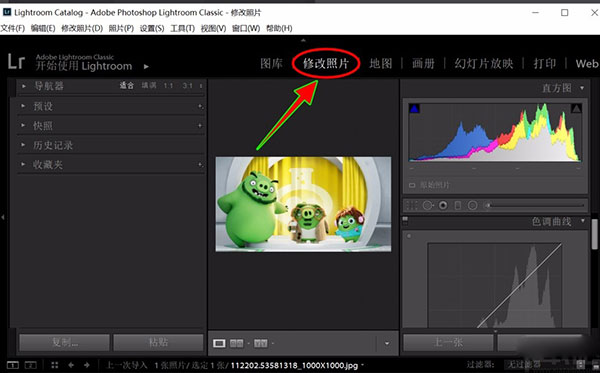Toggle shadow clipping indicator in histogram

click(x=414, y=109)
